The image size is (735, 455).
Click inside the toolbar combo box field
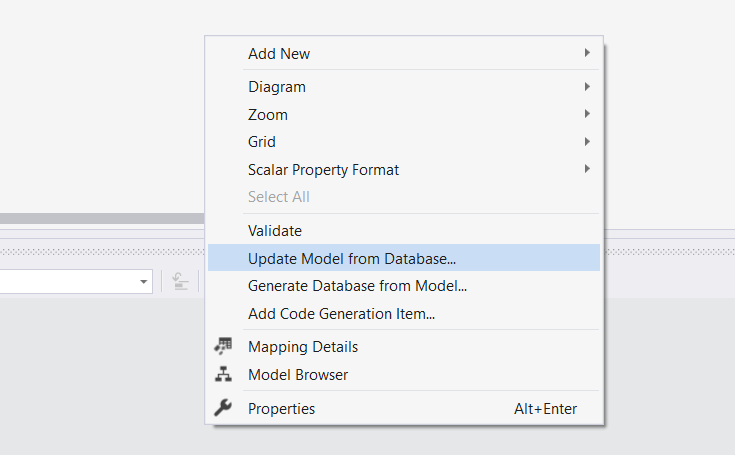pos(68,282)
